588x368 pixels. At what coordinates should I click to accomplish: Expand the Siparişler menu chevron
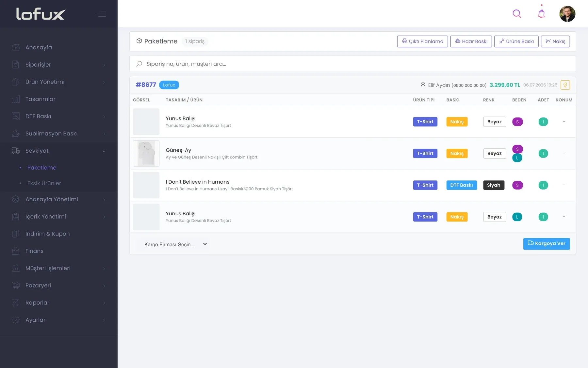(104, 65)
